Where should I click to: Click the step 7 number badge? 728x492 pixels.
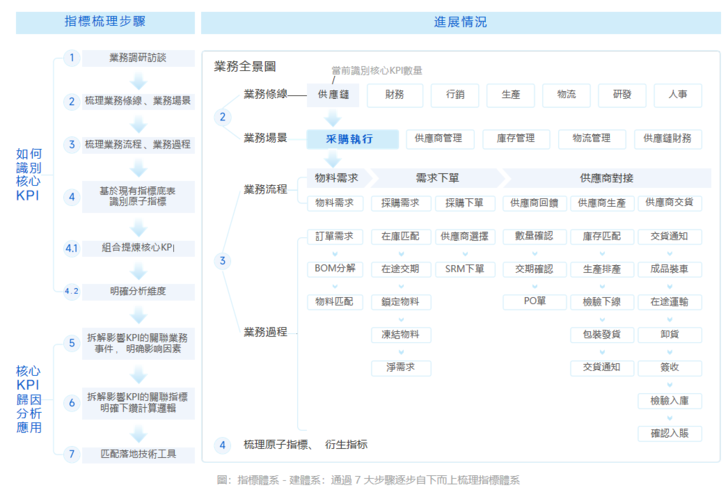point(71,454)
